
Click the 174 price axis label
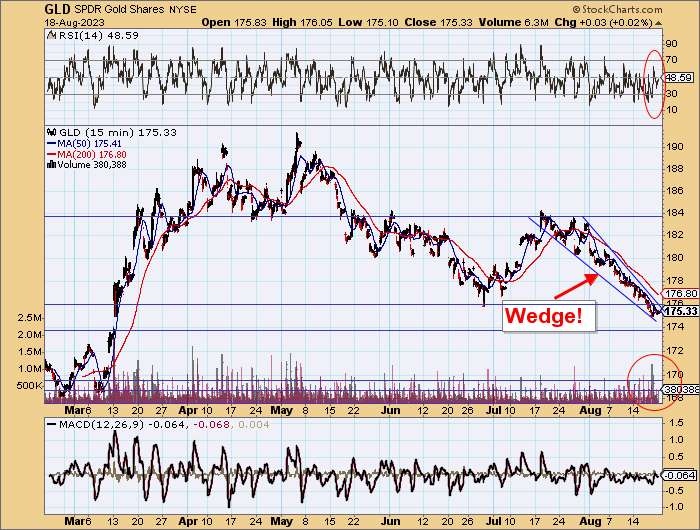(675, 327)
